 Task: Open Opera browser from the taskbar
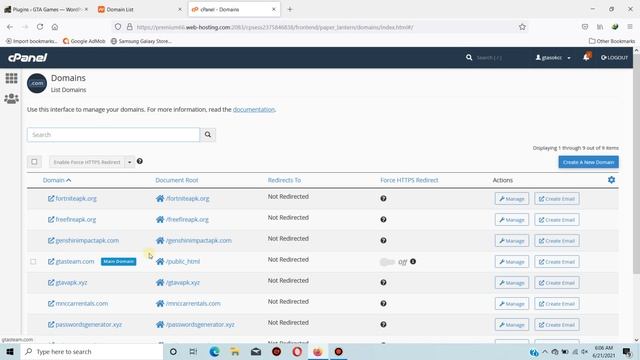point(297,351)
